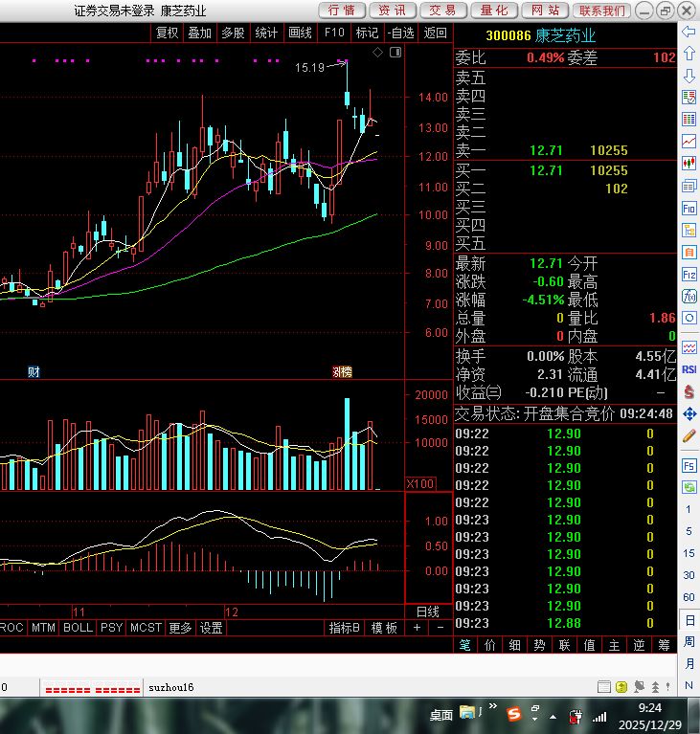Switch to 30-minute period
Image resolution: width=700 pixels, height=734 pixels.
click(689, 575)
